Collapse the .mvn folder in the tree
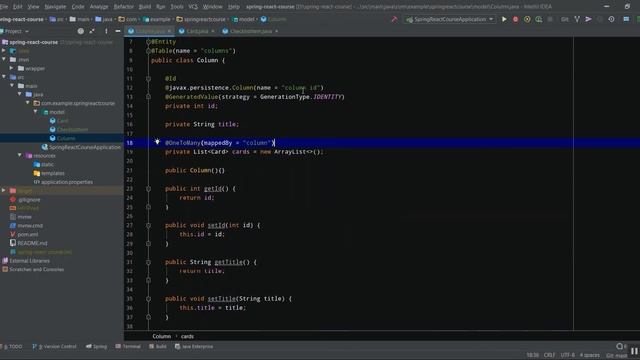Image resolution: width=640 pixels, height=360 pixels. click(x=4, y=59)
